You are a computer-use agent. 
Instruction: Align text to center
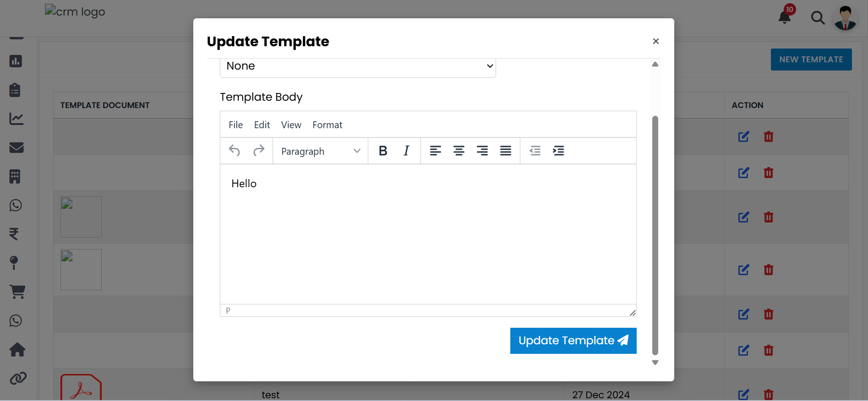(459, 151)
